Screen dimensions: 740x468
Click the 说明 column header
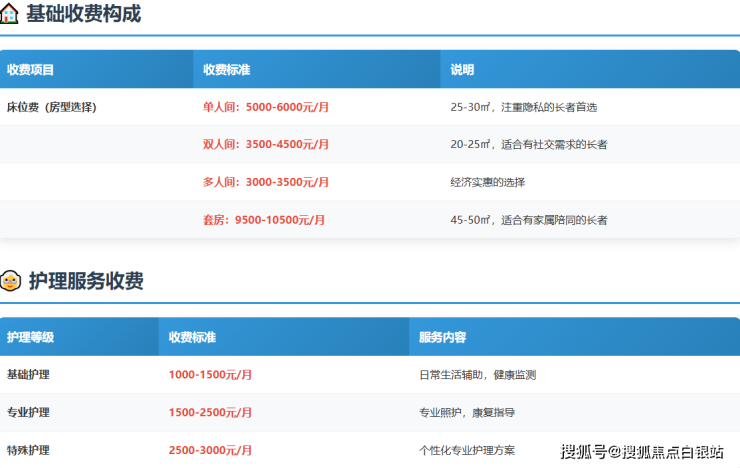point(462,70)
